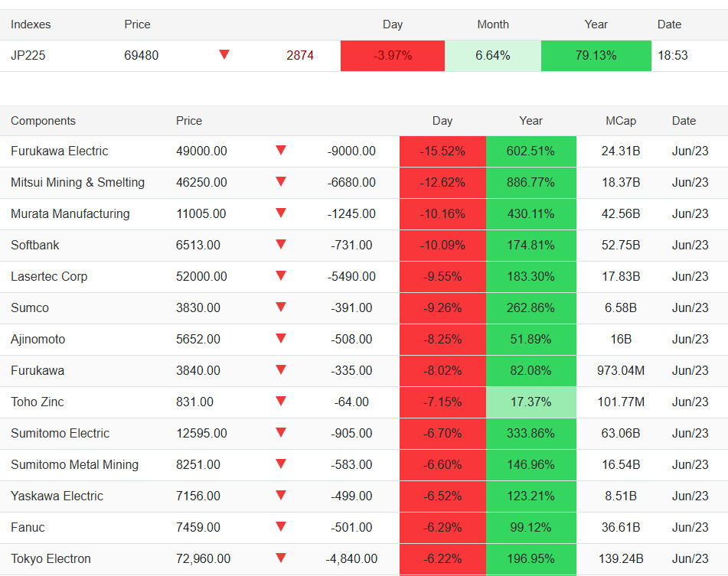Click down arrow in Sumco row

pyautogui.click(x=280, y=307)
